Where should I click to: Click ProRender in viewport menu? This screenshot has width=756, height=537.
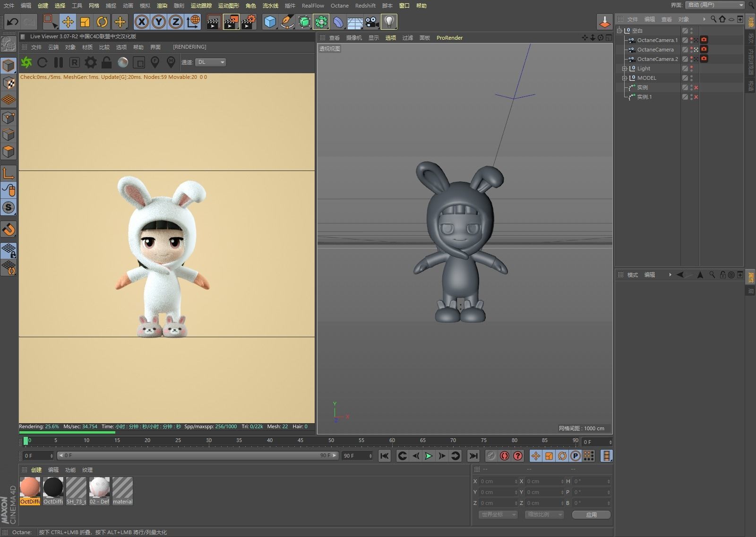pos(449,38)
